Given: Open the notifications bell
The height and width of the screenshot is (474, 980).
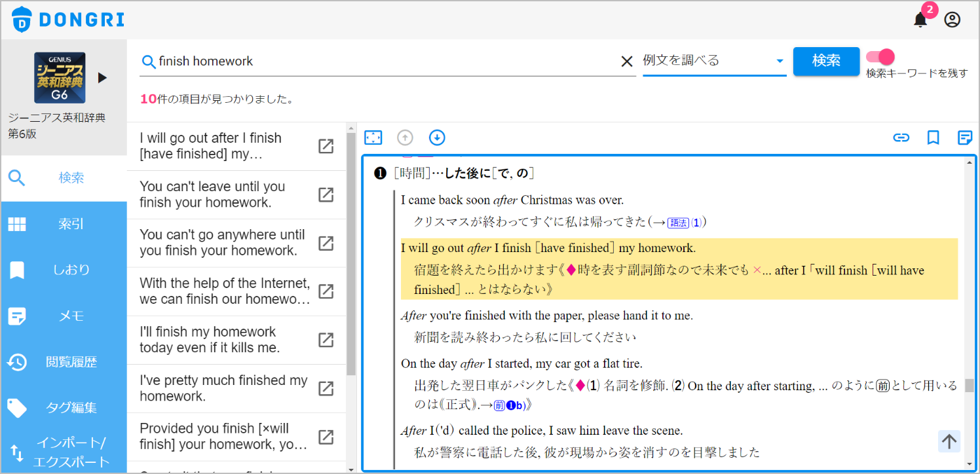Looking at the screenshot, I should click(x=920, y=20).
